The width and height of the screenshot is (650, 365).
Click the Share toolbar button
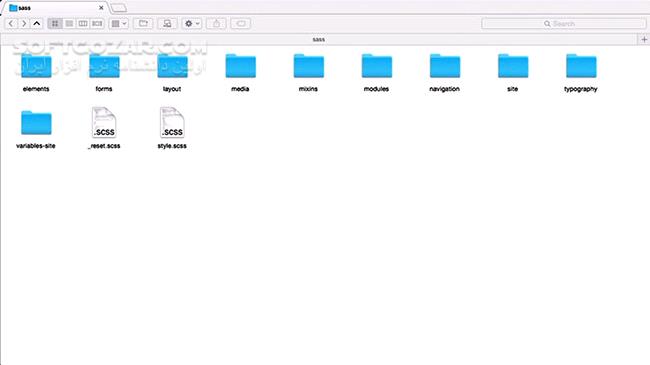tap(216, 24)
